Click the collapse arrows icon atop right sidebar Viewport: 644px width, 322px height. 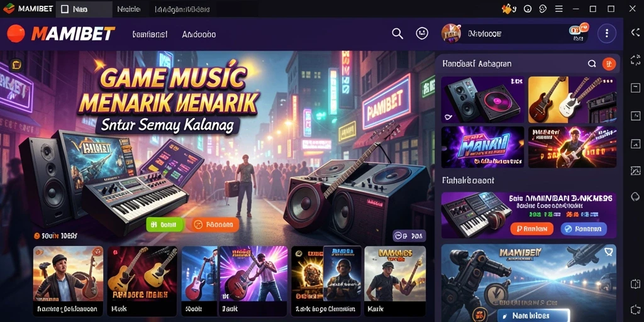[x=635, y=33]
